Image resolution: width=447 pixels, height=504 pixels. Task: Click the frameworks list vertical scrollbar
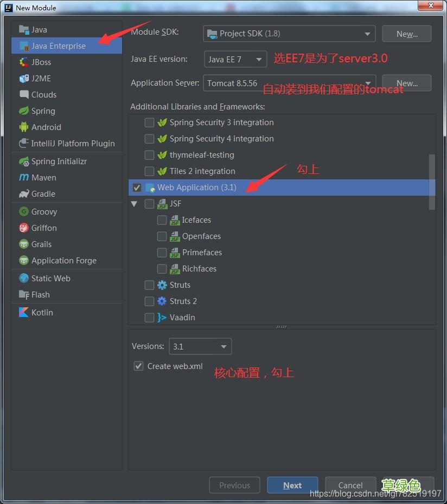[432, 182]
